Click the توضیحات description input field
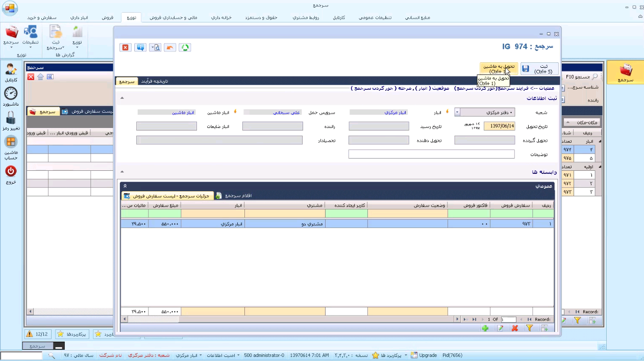 click(431, 154)
